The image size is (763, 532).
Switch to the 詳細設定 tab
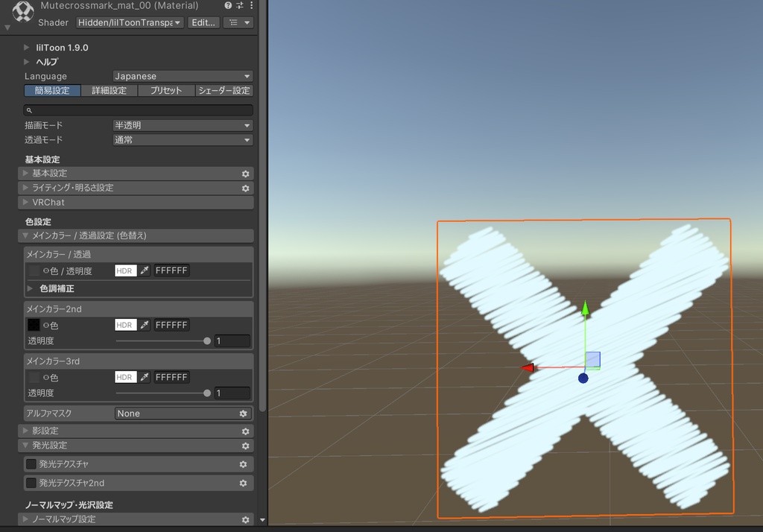point(109,90)
